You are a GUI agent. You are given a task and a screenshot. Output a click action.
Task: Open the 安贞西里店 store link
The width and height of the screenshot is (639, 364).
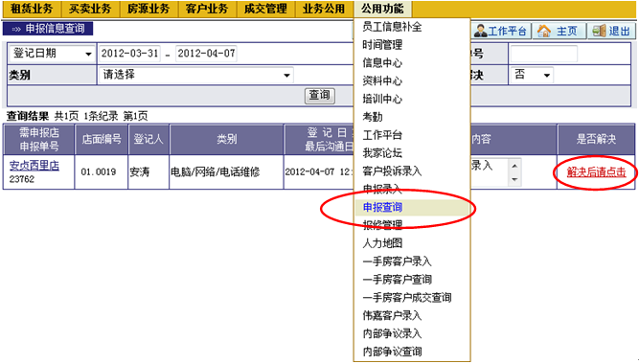click(x=34, y=166)
